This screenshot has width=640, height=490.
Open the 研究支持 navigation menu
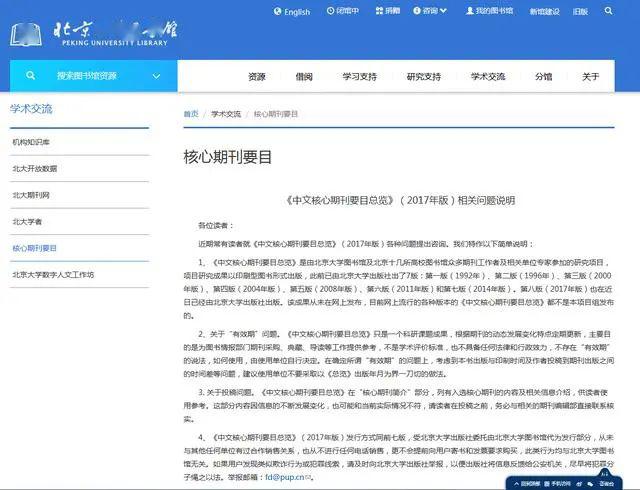click(424, 76)
